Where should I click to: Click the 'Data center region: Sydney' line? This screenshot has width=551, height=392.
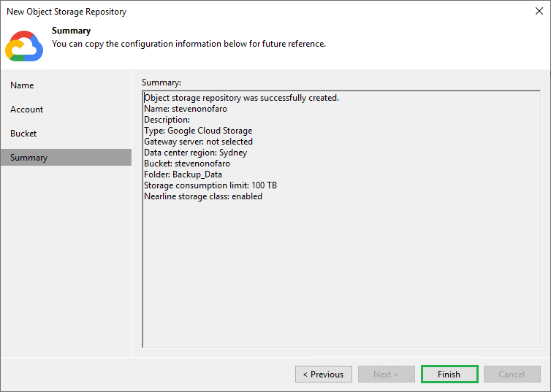coord(195,153)
